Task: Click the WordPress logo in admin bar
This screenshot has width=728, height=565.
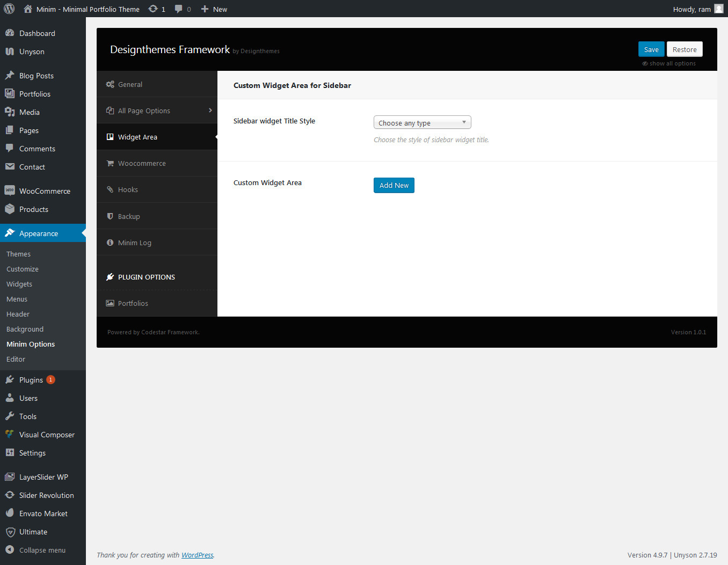Action: [9, 9]
